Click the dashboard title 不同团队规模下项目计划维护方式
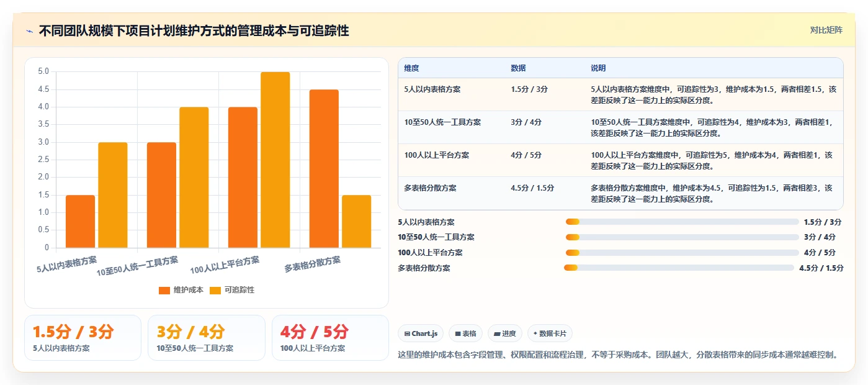868x385 pixels. tap(194, 31)
